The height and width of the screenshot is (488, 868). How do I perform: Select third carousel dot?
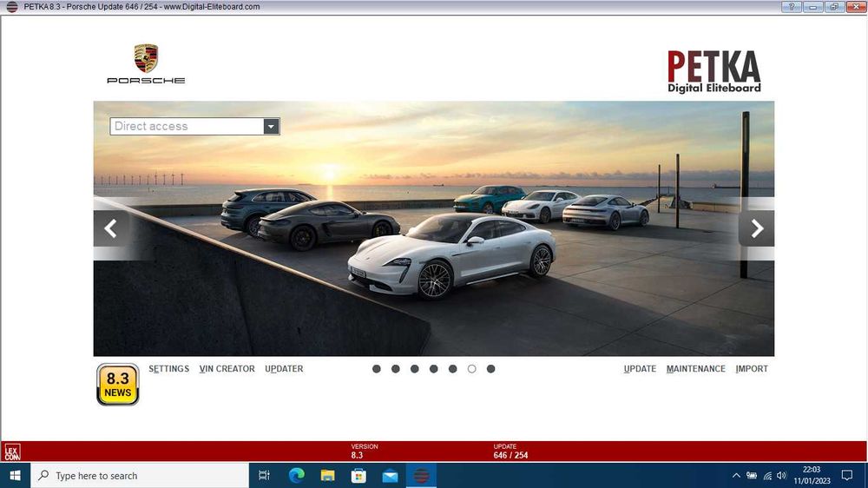click(415, 369)
